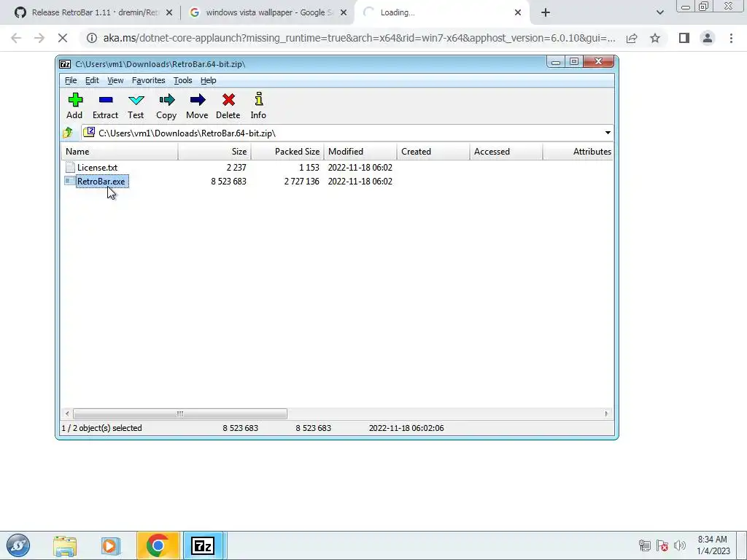Image resolution: width=747 pixels, height=560 pixels.
Task: Click the volume speaker tray icon
Action: click(680, 545)
